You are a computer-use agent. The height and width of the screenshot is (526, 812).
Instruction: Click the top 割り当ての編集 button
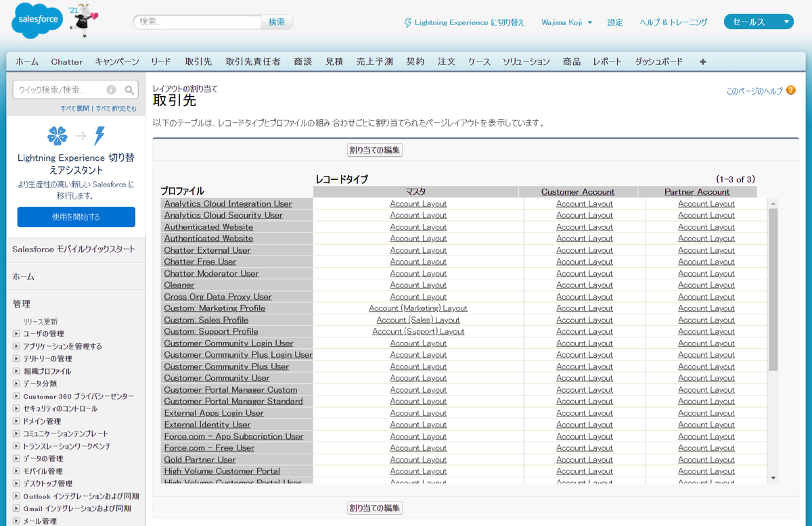tap(375, 150)
